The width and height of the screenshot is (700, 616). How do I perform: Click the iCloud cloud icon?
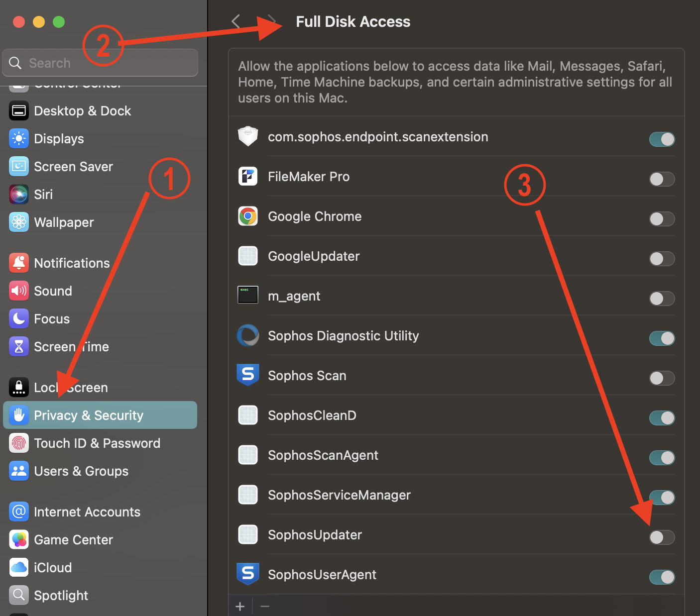pyautogui.click(x=19, y=568)
